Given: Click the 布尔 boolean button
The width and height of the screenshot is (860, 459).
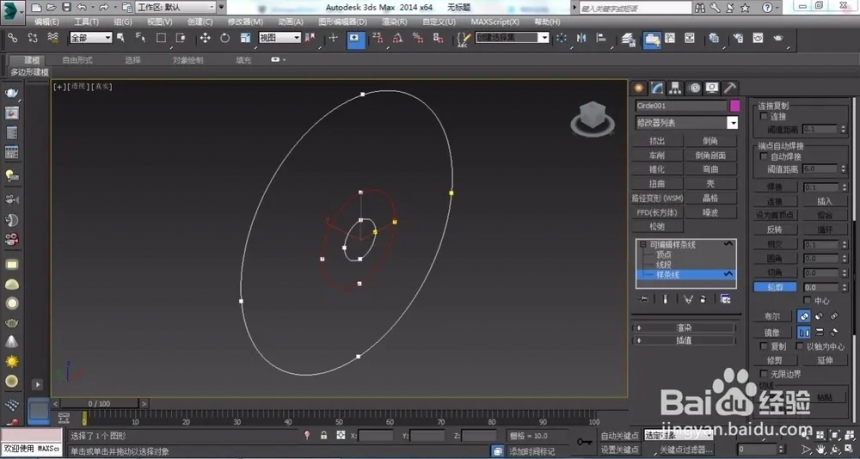Looking at the screenshot, I should coord(772,316).
